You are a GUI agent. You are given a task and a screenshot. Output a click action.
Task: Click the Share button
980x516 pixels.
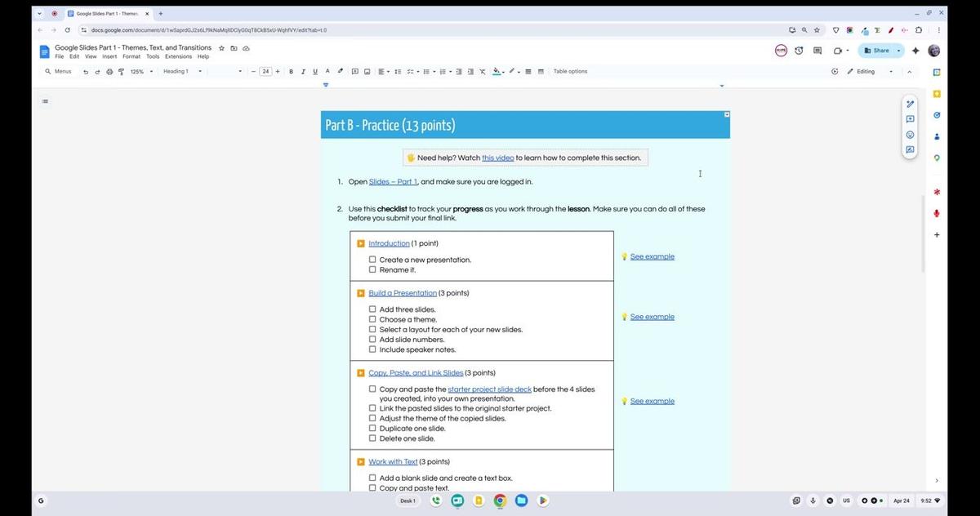878,51
